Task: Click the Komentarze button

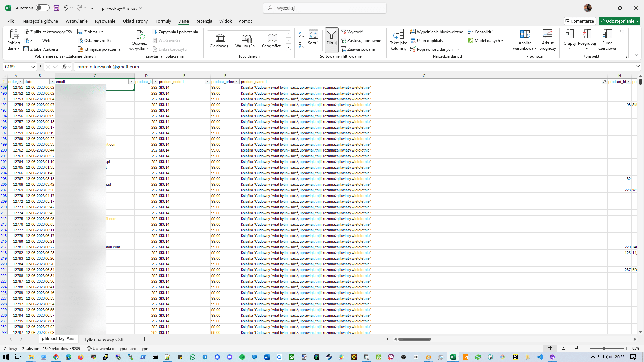Action: (580, 21)
